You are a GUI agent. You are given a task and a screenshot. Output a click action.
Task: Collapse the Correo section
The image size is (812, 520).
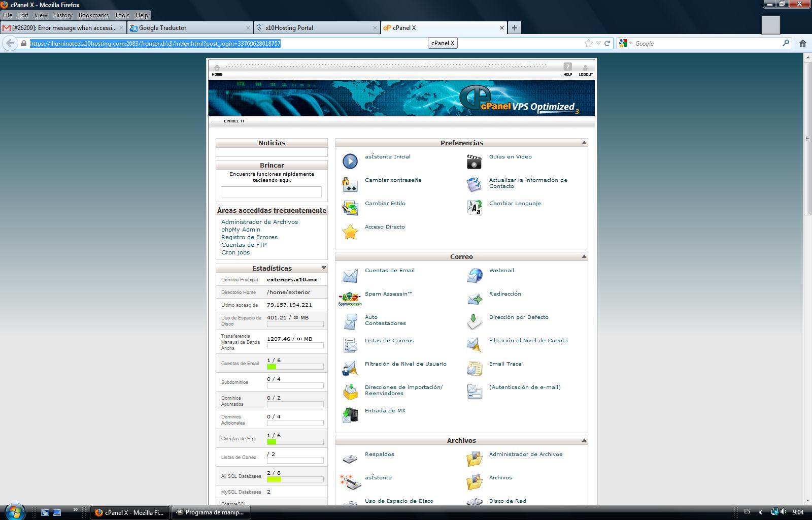click(584, 256)
